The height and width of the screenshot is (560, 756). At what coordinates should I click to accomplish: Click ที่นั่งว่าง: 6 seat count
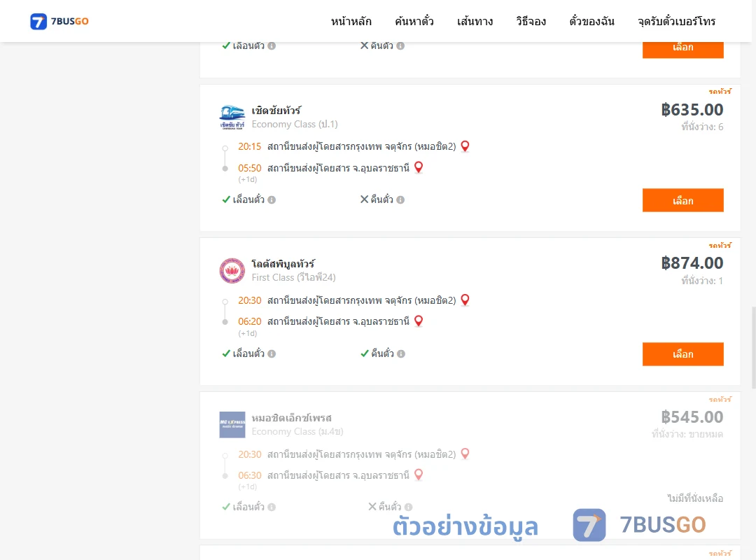702,127
